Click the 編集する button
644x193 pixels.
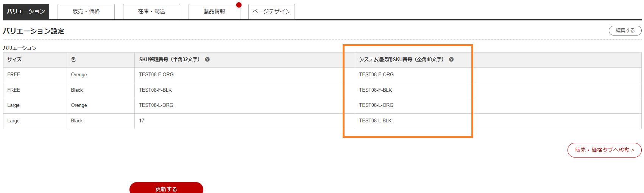coord(625,31)
